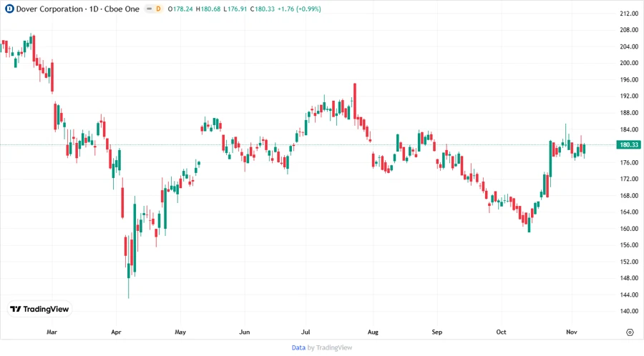Screen dimensions: 644x356
Task: Click the 1D interval label
Action: click(94, 9)
